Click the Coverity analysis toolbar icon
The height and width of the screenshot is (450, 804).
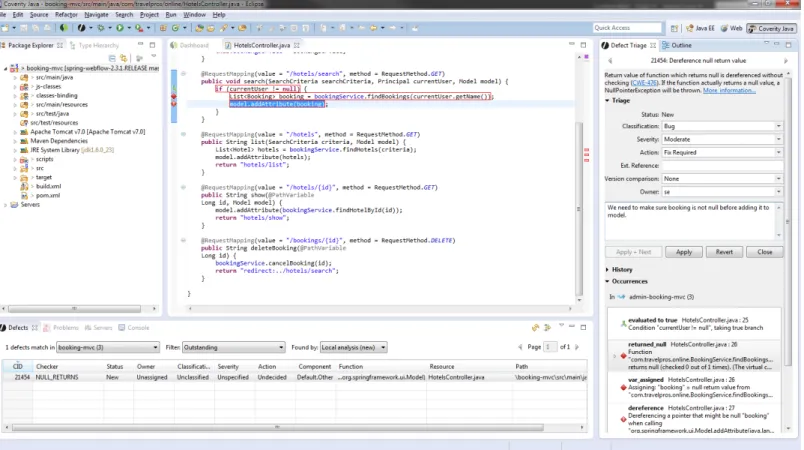click(x=81, y=28)
